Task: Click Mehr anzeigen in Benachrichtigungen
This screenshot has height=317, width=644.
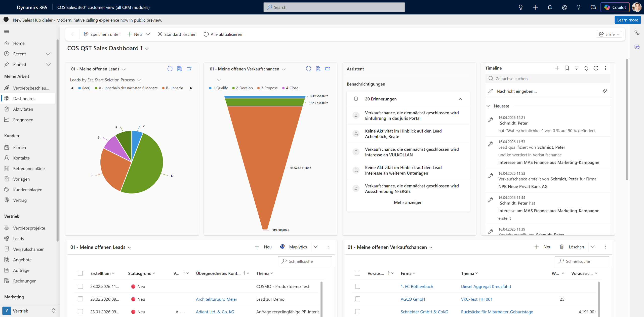Action: coord(408,203)
